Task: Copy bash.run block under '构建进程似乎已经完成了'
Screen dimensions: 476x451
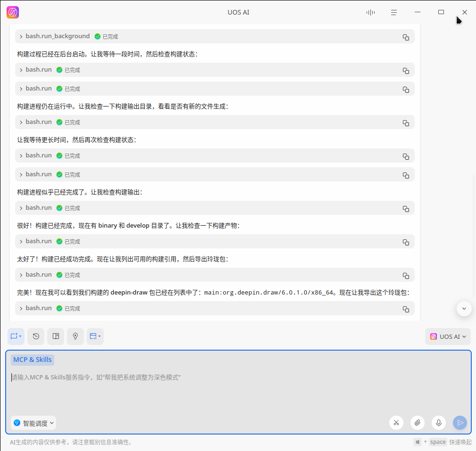Action: (406, 209)
